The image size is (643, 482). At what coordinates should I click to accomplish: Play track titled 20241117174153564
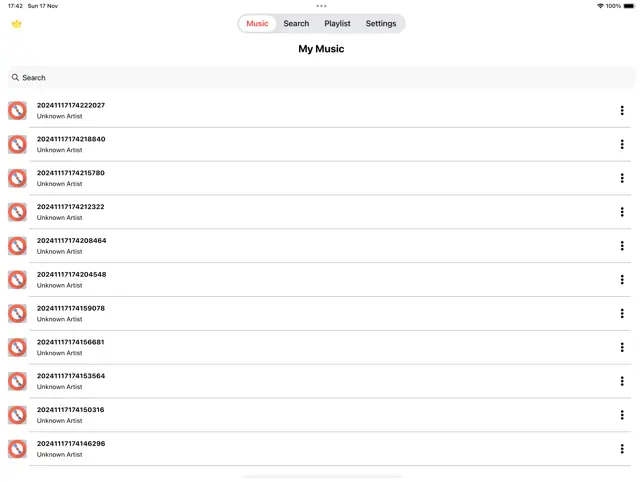click(x=71, y=376)
